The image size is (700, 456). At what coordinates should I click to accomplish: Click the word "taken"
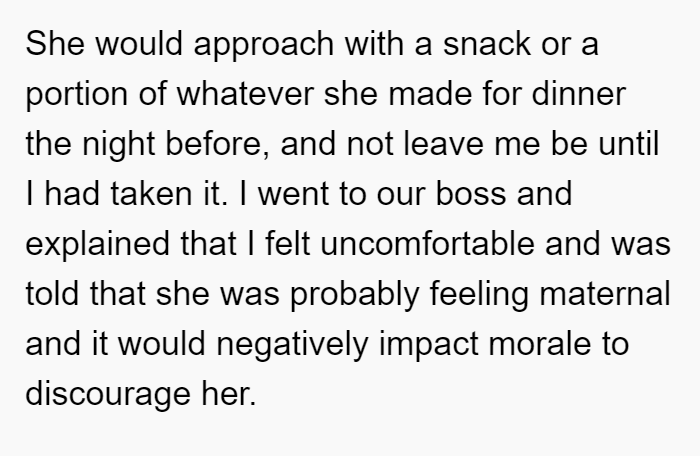click(151, 194)
